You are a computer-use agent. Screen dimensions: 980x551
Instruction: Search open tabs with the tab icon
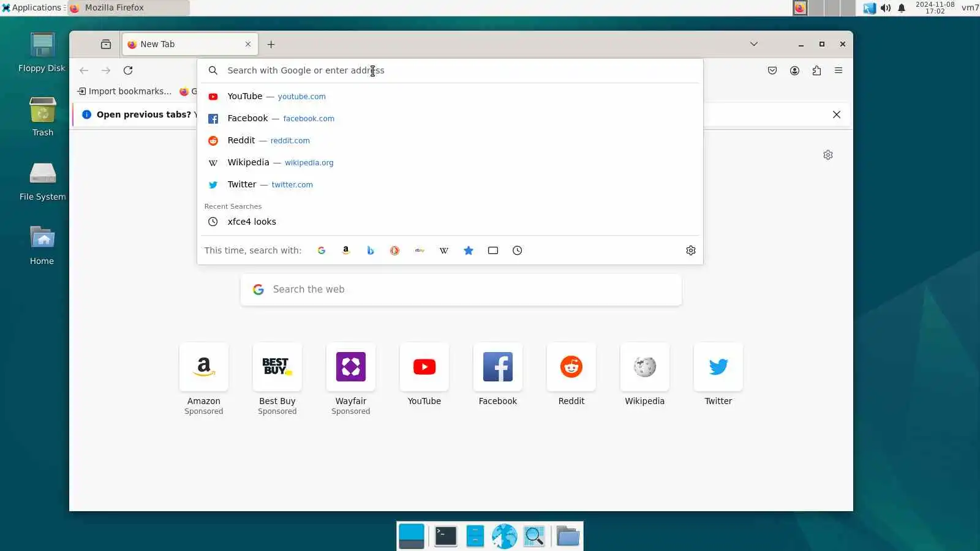(493, 250)
